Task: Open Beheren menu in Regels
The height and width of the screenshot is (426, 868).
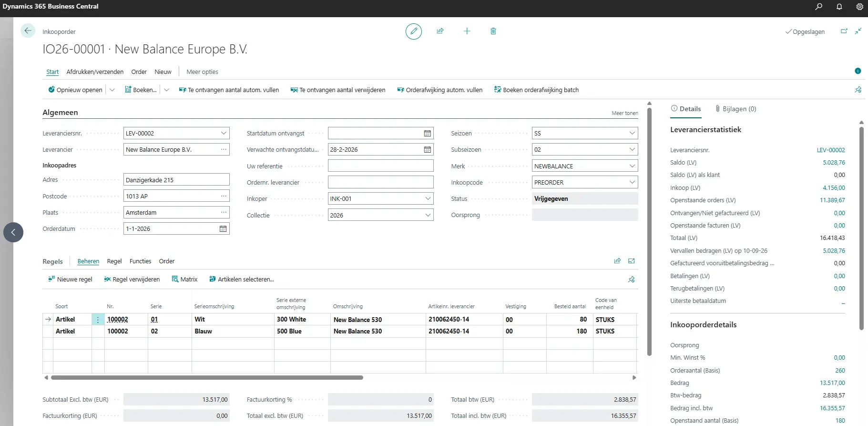Action: [x=88, y=261]
